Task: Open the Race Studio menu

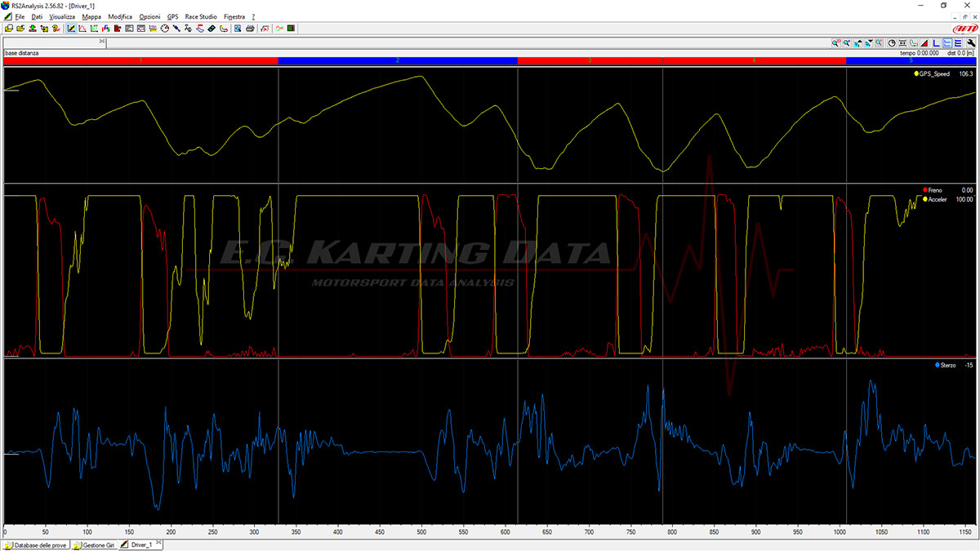Action: point(201,16)
